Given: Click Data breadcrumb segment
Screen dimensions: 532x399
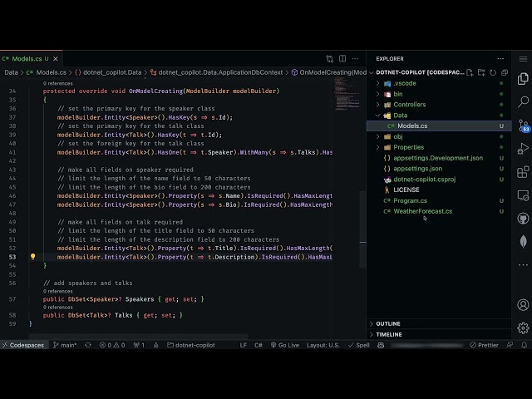Looking at the screenshot, I should click(x=11, y=72).
